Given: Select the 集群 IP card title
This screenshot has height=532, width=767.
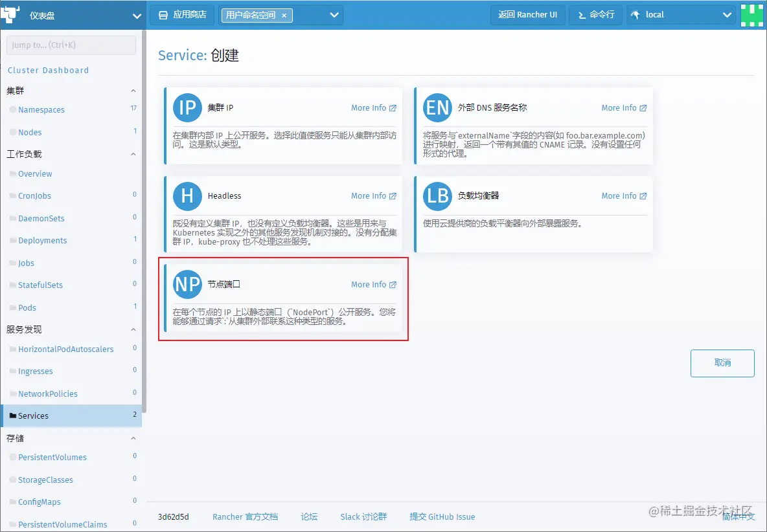Looking at the screenshot, I should pyautogui.click(x=220, y=107).
